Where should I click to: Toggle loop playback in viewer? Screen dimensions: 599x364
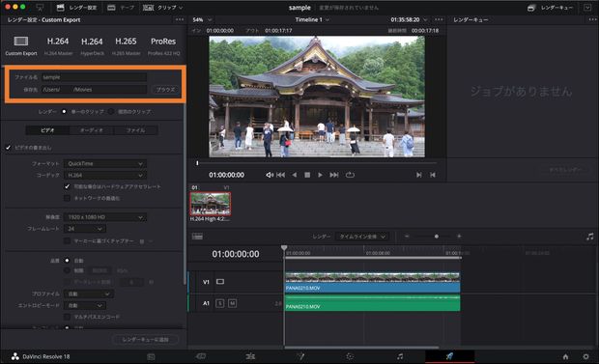click(350, 175)
